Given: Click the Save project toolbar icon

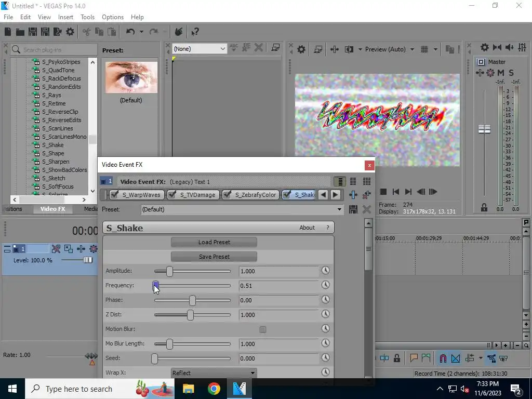Looking at the screenshot, I should tap(33, 32).
